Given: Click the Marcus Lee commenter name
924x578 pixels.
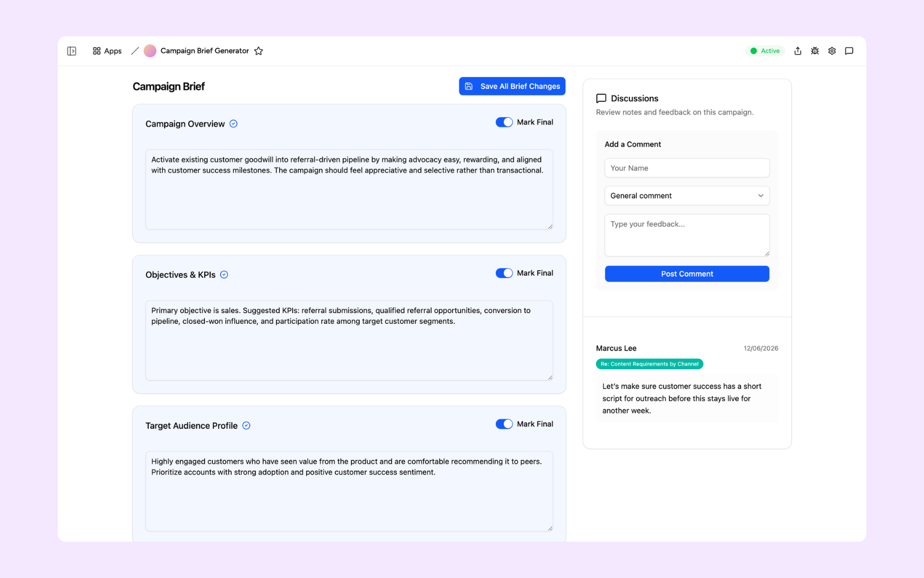Looking at the screenshot, I should pos(616,348).
